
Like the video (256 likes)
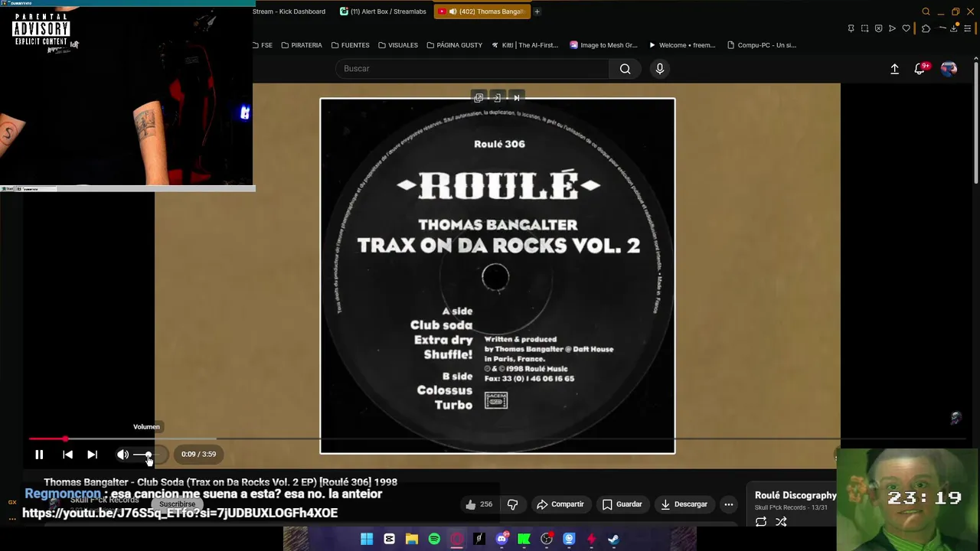tap(479, 504)
